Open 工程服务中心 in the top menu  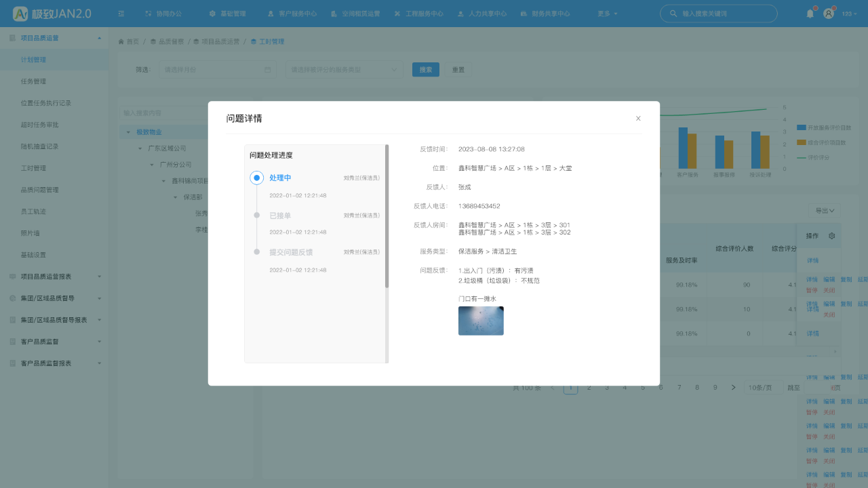419,14
